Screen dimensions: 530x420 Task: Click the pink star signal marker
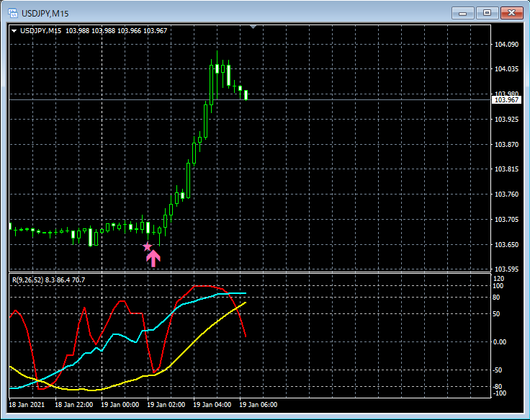click(148, 246)
